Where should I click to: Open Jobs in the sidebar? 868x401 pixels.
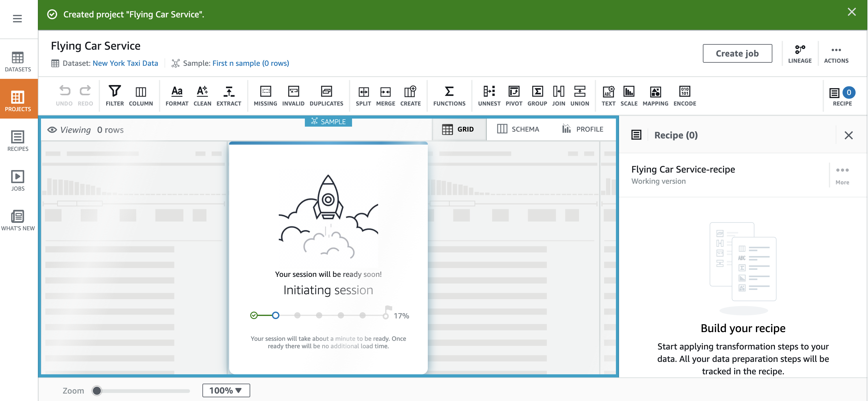18,181
